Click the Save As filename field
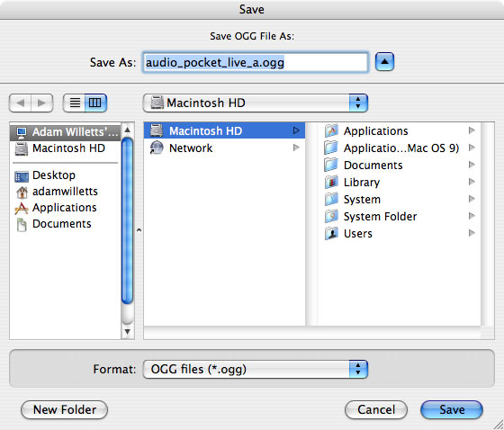 point(256,62)
